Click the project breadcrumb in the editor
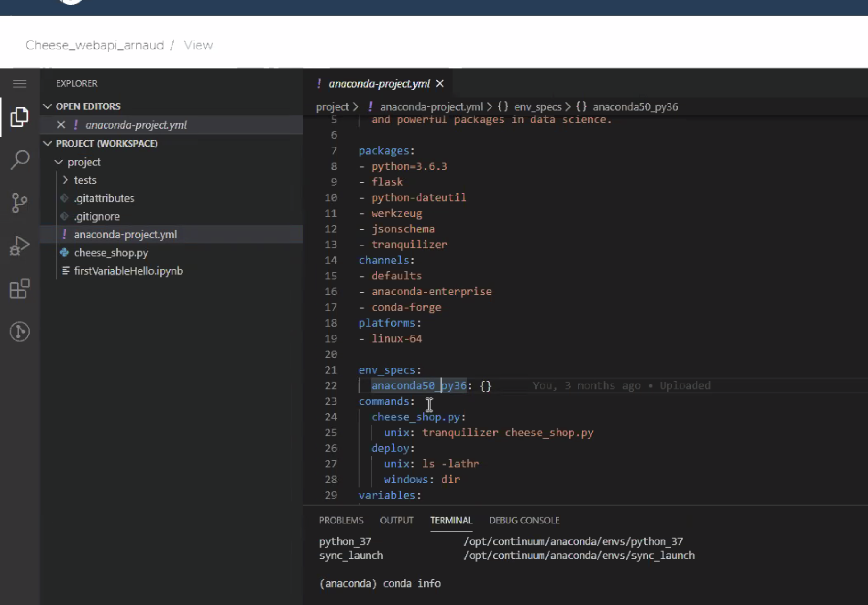868x605 pixels. coord(332,107)
